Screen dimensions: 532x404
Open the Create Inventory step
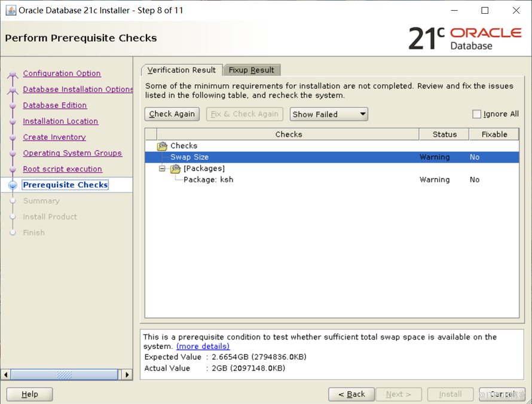coord(54,137)
